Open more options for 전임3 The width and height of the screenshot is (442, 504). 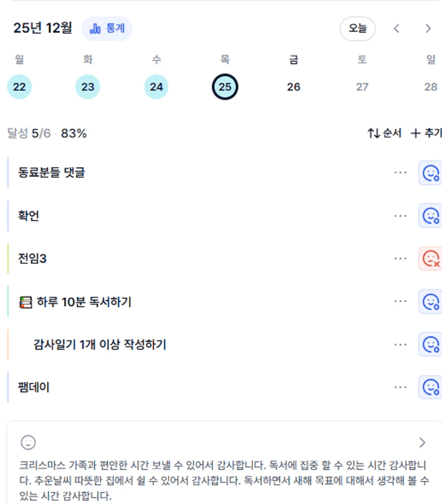pos(400,259)
